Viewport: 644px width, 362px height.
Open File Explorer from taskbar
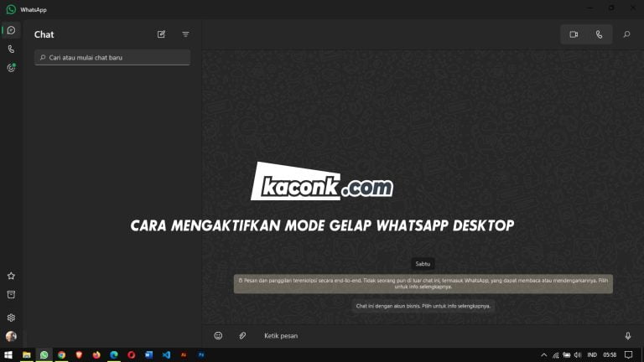27,355
